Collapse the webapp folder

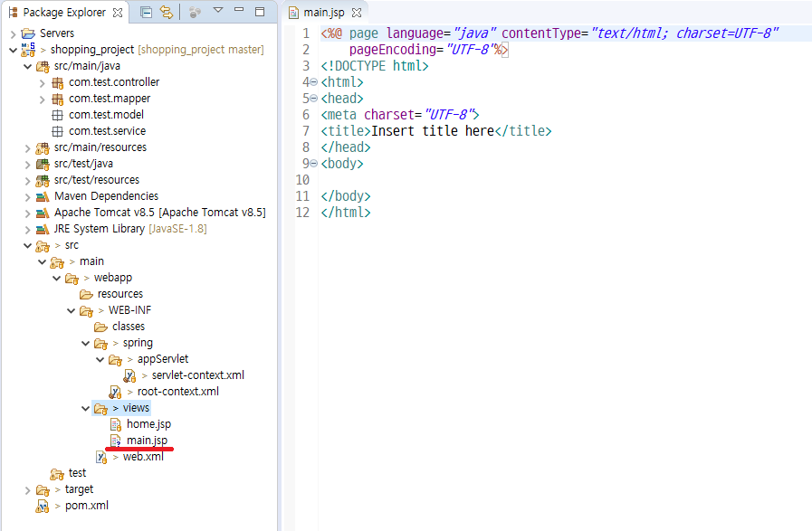(56, 279)
